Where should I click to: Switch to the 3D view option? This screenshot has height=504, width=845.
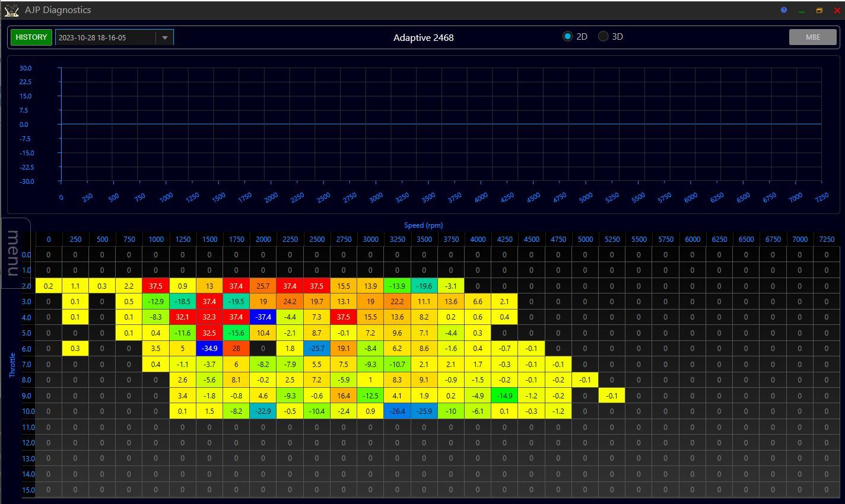[x=603, y=37]
